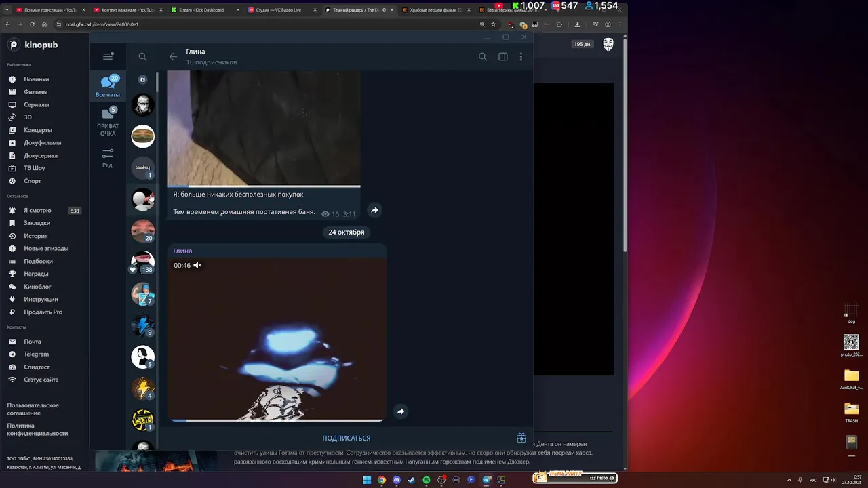Open Киноблог in kinopub
This screenshot has height=488, width=868.
(37, 287)
